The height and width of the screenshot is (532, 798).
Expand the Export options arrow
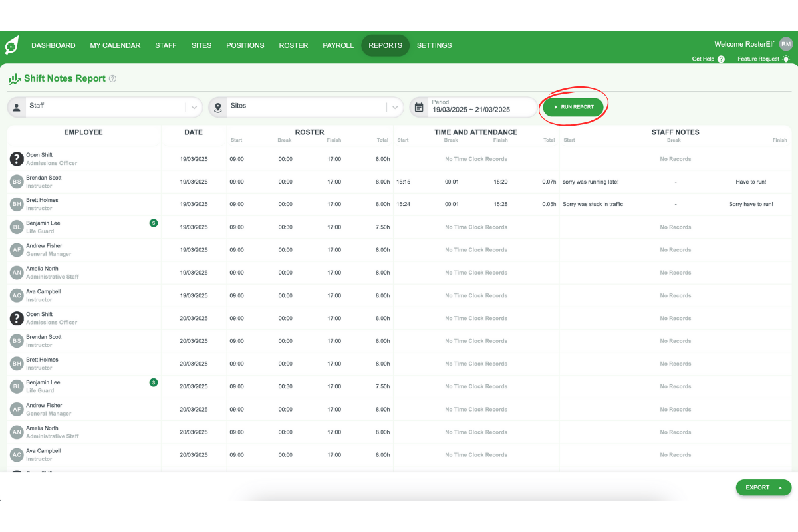pos(779,487)
